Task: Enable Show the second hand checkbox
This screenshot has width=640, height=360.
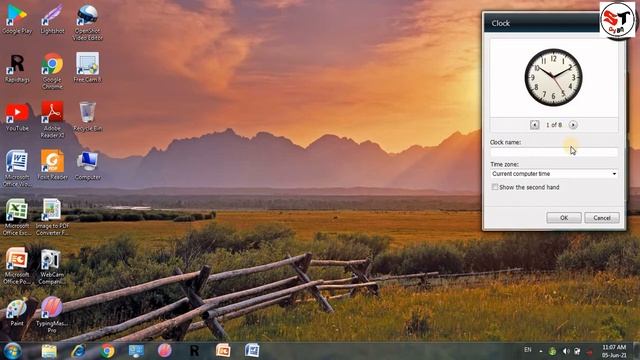Action: tap(495, 187)
